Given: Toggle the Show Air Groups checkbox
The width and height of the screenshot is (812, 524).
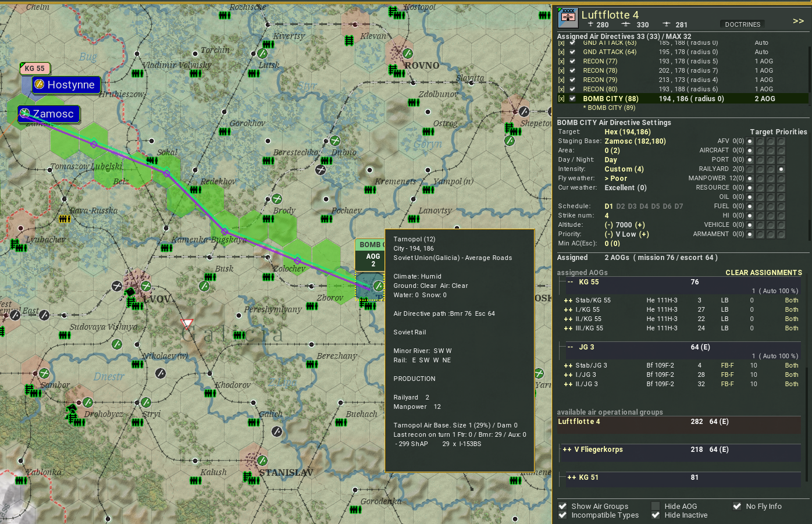Looking at the screenshot, I should (x=562, y=506).
